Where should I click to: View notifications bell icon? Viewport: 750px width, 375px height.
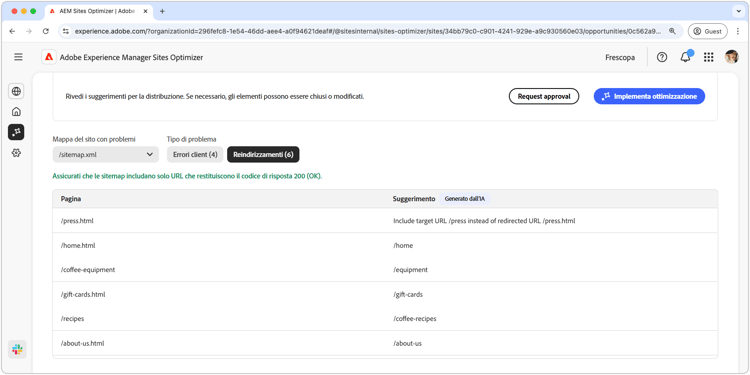pos(685,57)
